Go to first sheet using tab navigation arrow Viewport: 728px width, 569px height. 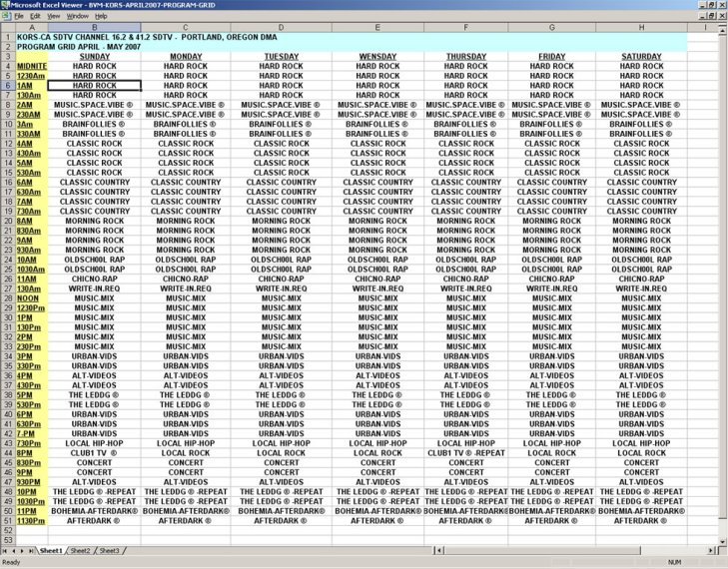(x=5, y=551)
